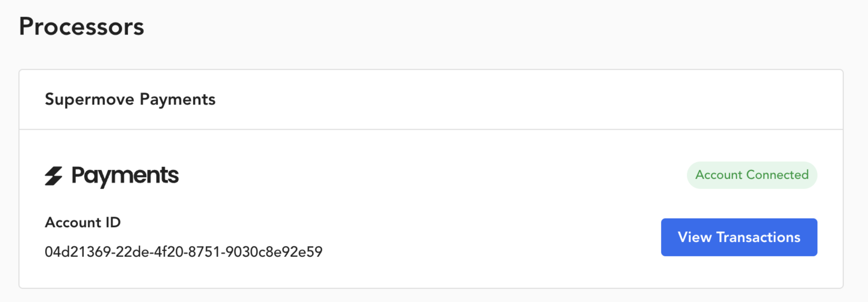Click the word Account in green badge
The width and height of the screenshot is (868, 302).
click(719, 175)
